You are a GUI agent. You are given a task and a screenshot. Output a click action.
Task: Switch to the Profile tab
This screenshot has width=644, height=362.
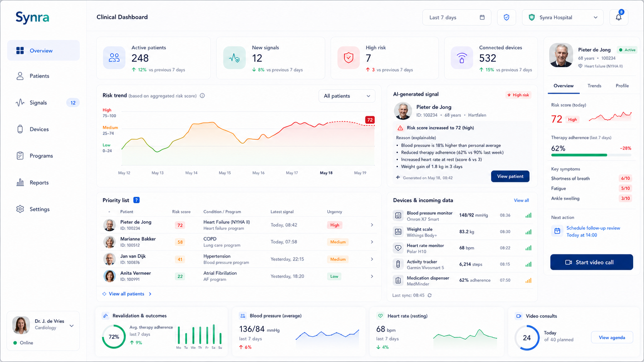click(622, 86)
